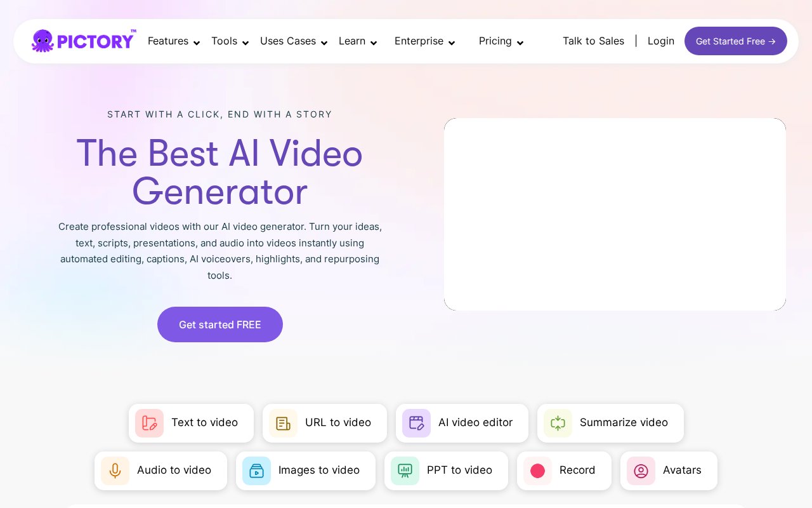
Task: Open the Enterprise menu
Action: (419, 41)
